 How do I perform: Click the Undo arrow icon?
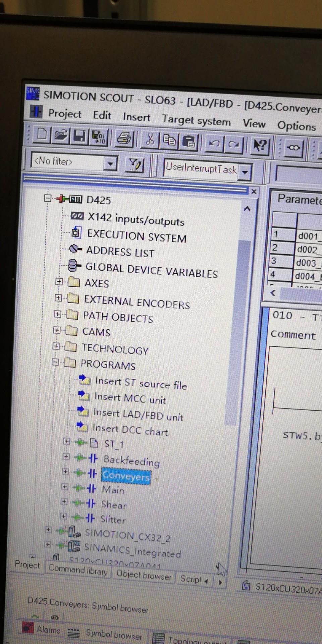tap(214, 144)
